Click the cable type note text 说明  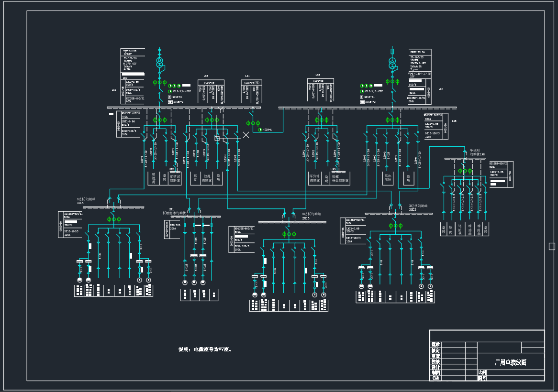pos(205,349)
